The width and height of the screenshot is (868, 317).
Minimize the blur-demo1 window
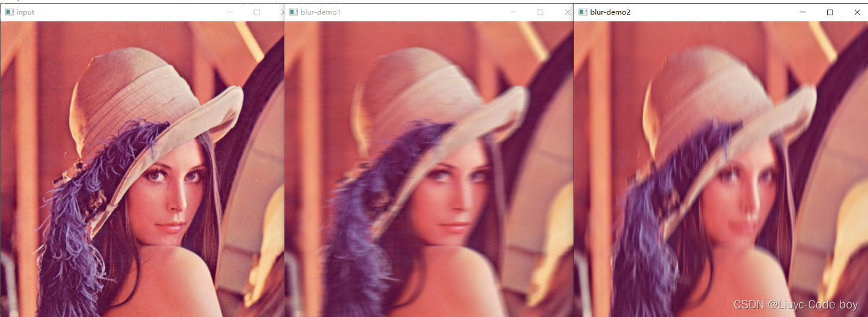pos(513,12)
